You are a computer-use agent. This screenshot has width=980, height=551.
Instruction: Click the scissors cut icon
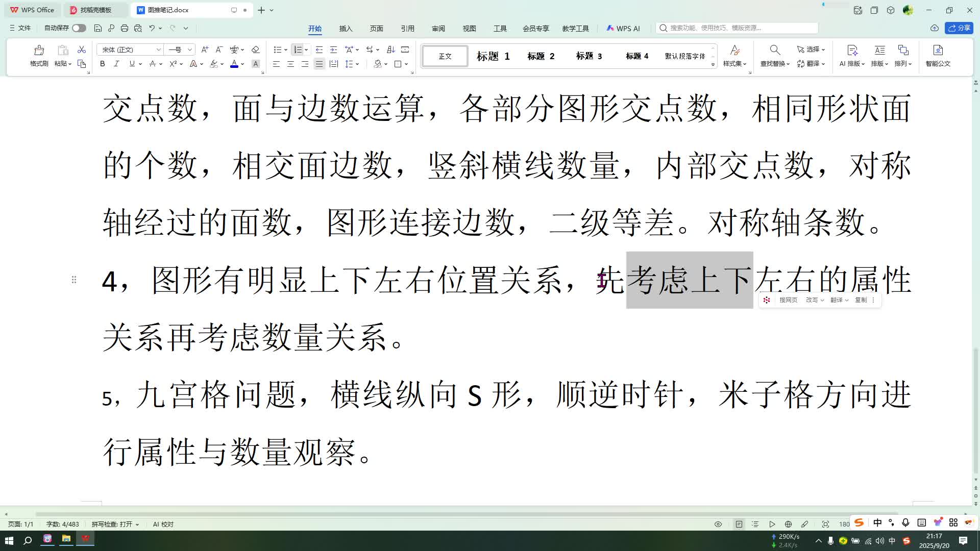pos(81,49)
